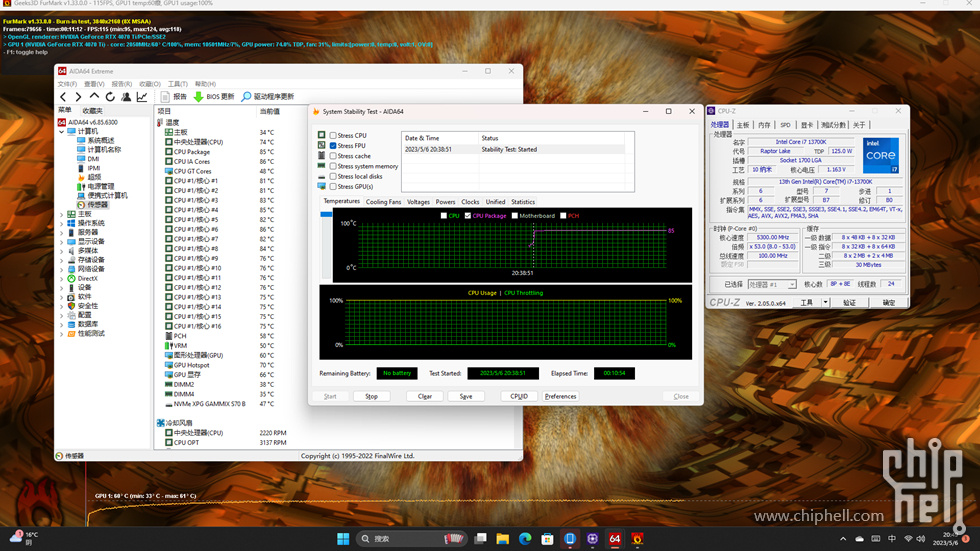
Task: Open the graph chart icon in the AIDA64 toolbar
Action: [142, 97]
